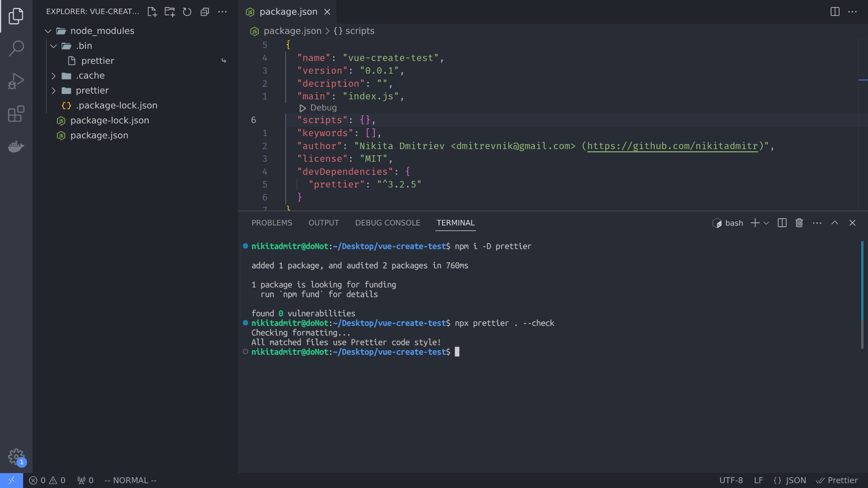Create a new folder in the Explorer
Screen dimensions: 868x488
pos(170,12)
